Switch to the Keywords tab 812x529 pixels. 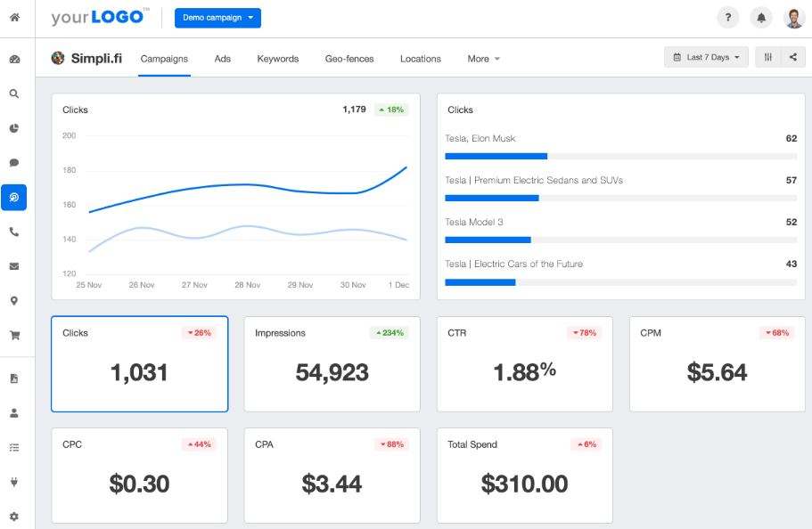point(278,59)
